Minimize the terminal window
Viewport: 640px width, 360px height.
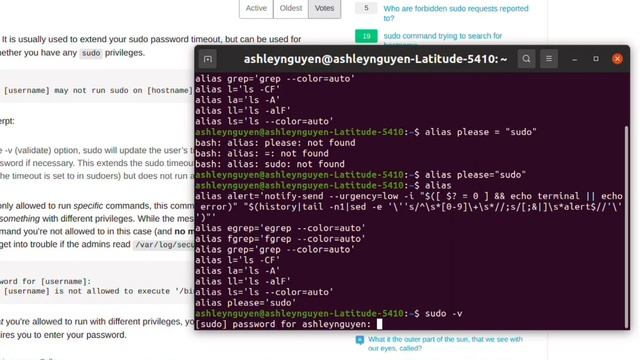[x=574, y=59]
